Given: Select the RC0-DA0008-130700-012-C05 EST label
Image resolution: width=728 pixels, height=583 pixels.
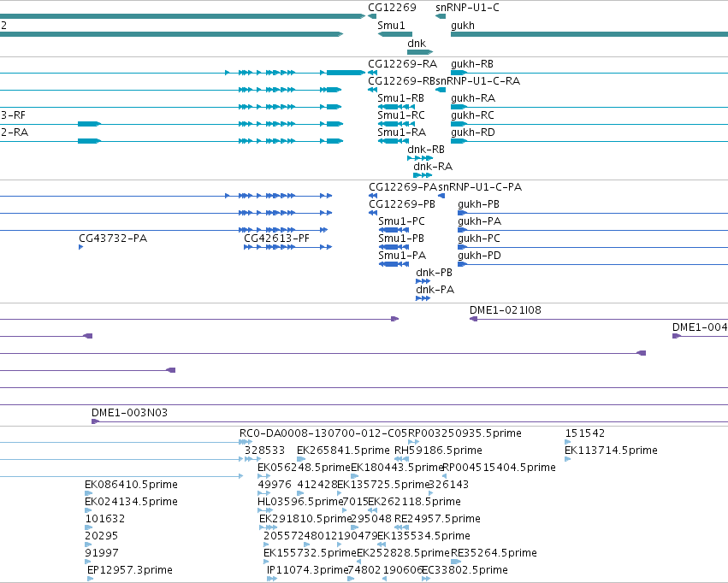Looking at the screenshot, I should [x=323, y=433].
